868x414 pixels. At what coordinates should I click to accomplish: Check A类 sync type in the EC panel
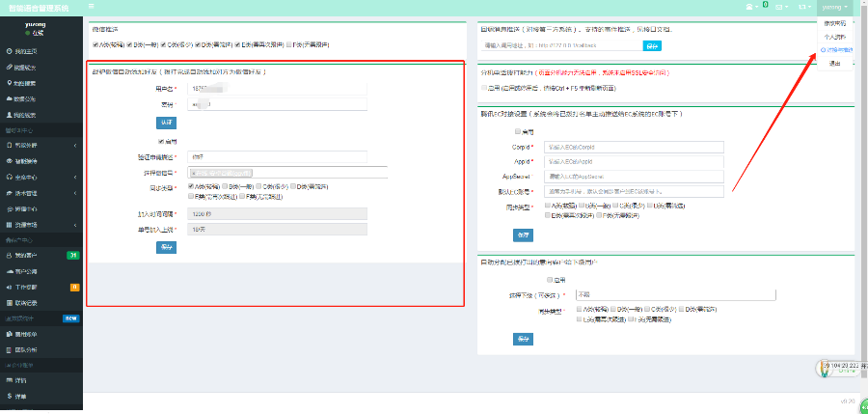[548, 207]
